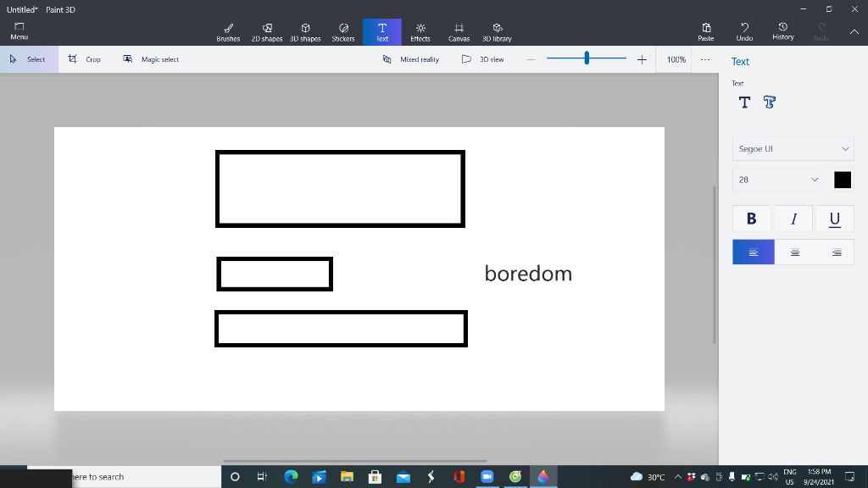The image size is (868, 488).
Task: Click the ENG US language indicator
Action: 790,476
